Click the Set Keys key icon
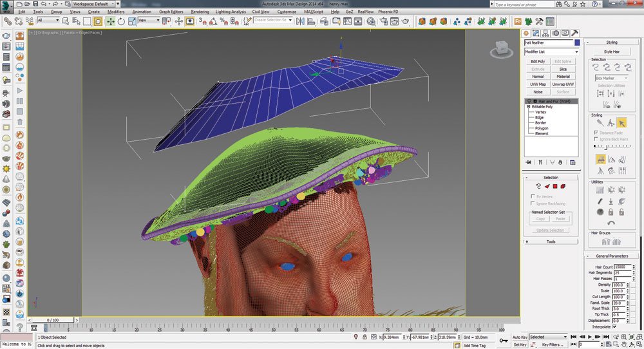Viewport: 644px width, 349px height. coord(504,341)
